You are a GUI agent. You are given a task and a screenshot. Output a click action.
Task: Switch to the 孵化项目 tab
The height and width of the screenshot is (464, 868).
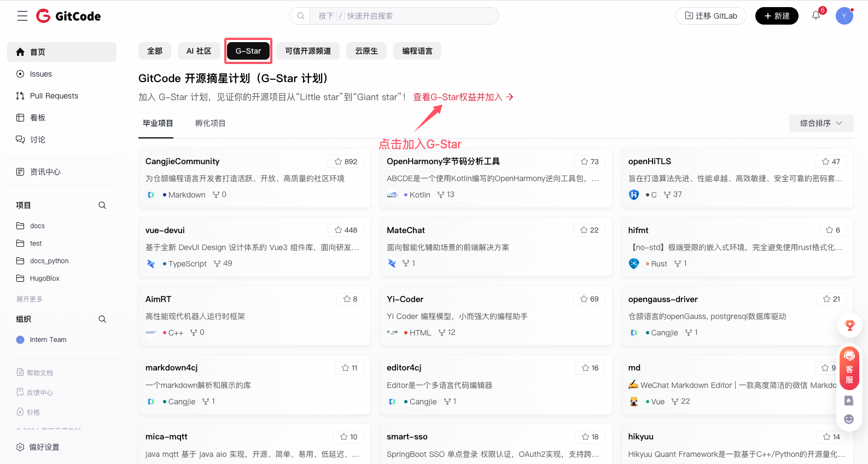click(x=210, y=123)
